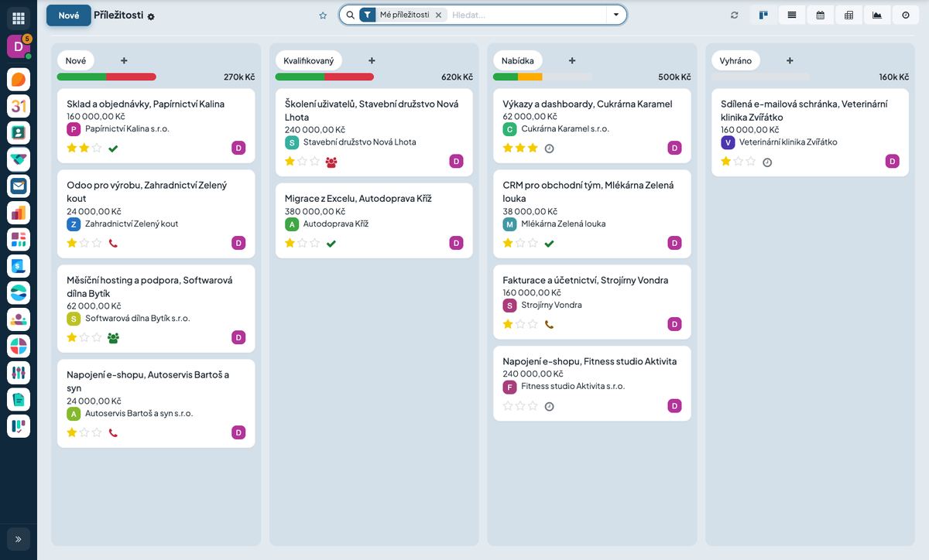Open the orange Discuss app in sidebar
929x560 pixels.
click(x=19, y=80)
